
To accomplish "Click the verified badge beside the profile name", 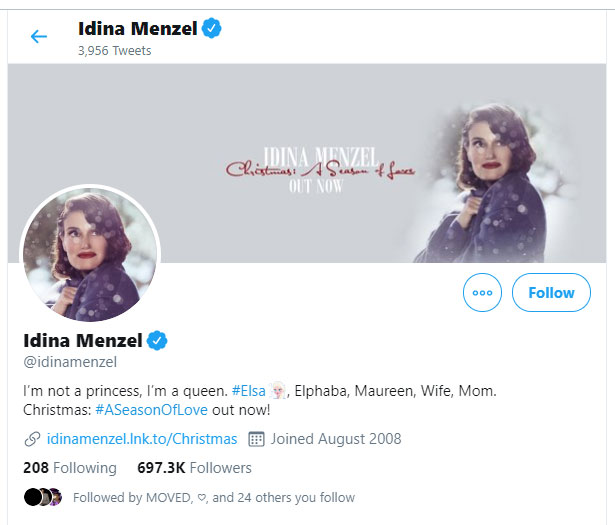I will (158, 340).
